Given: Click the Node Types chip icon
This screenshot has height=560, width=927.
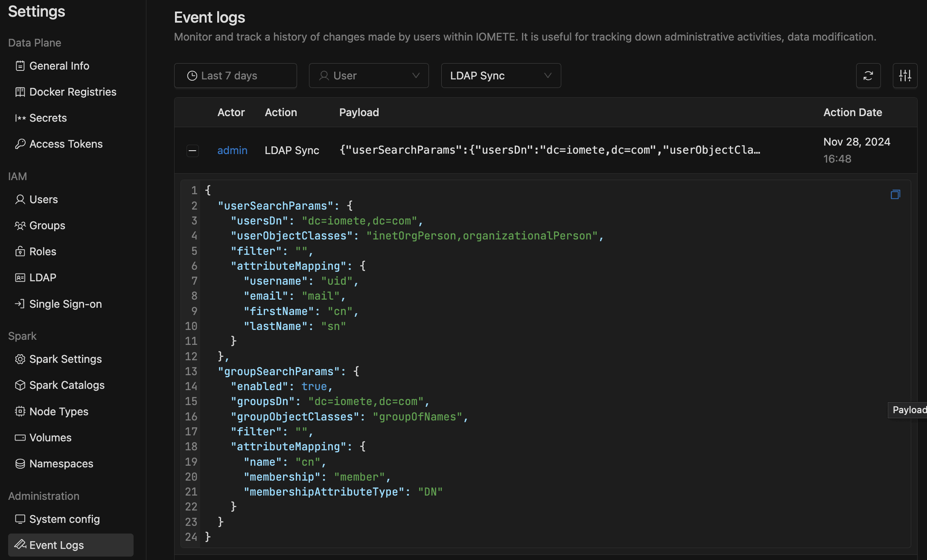Looking at the screenshot, I should tap(20, 411).
